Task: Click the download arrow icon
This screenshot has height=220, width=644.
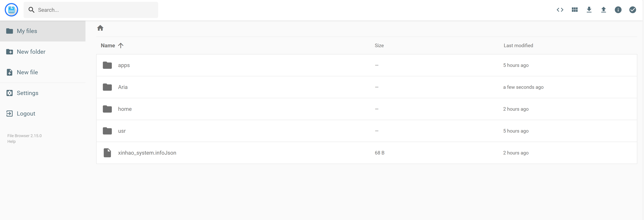Action: coord(589,10)
